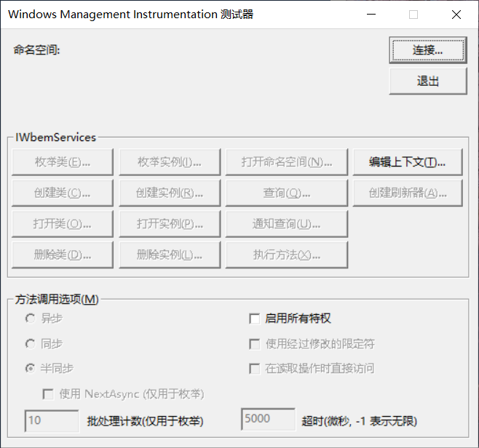
Task: Click the 删除实例(L)... button
Action: pyautogui.click(x=170, y=255)
